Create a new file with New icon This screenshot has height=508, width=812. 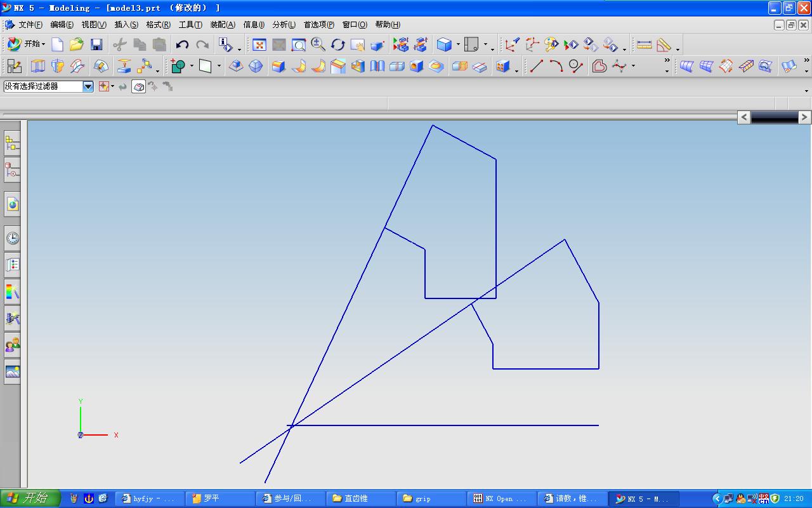58,44
